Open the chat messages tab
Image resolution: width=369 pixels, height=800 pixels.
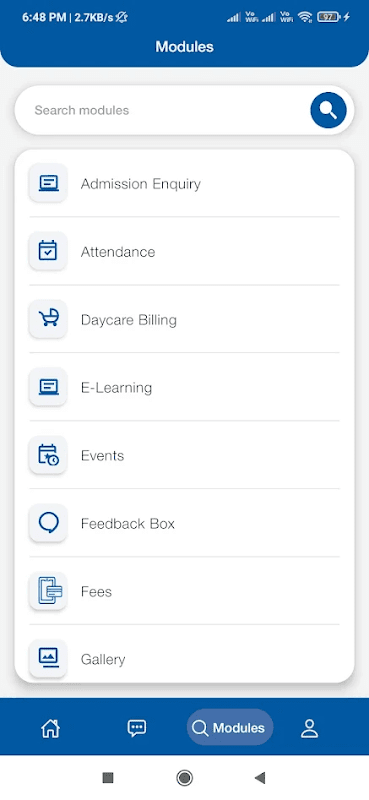(x=137, y=728)
